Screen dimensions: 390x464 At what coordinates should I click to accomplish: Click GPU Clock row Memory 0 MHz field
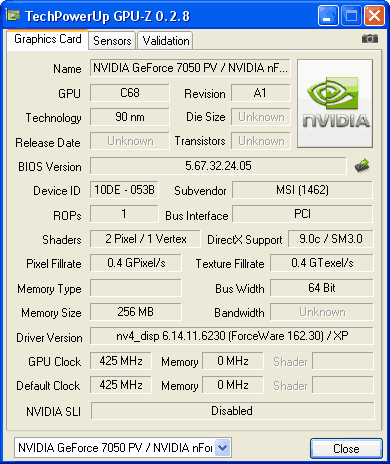233,361
